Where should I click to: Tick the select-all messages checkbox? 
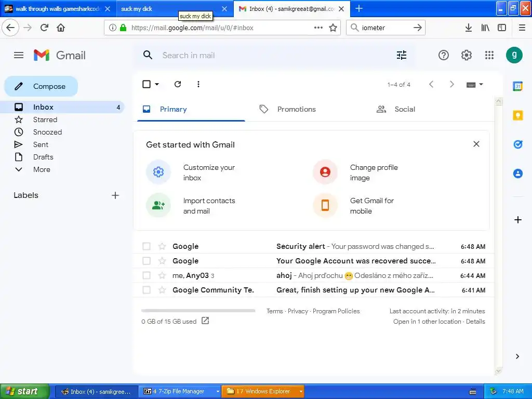click(x=147, y=84)
